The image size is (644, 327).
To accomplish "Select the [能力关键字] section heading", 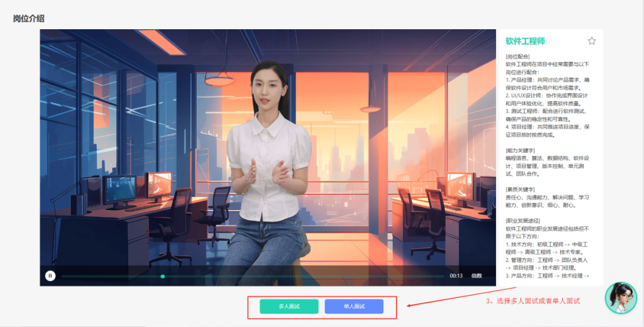I will 520,150.
